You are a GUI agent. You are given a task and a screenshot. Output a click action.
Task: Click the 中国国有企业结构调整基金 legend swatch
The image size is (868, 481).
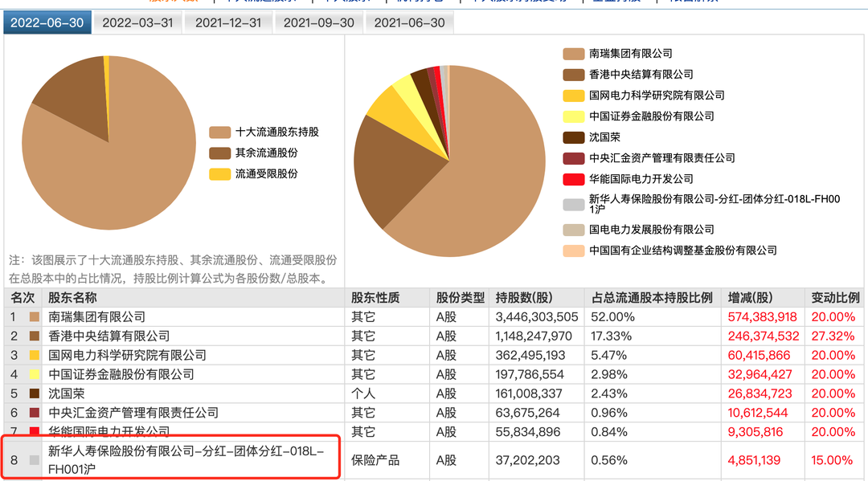tap(574, 251)
